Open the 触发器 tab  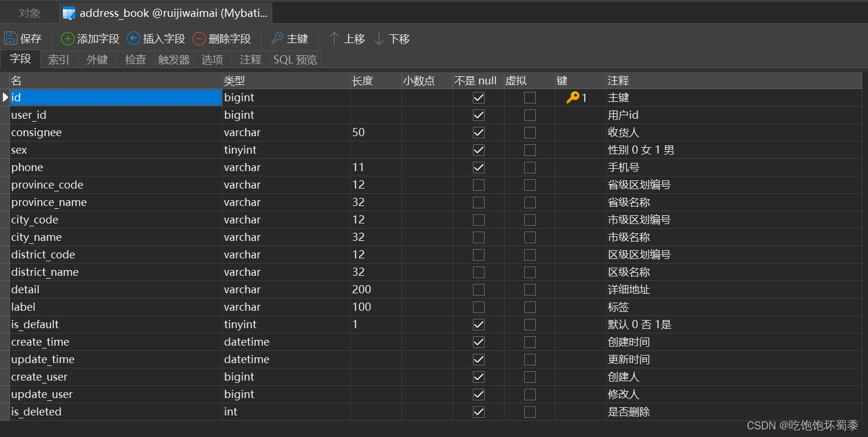174,59
